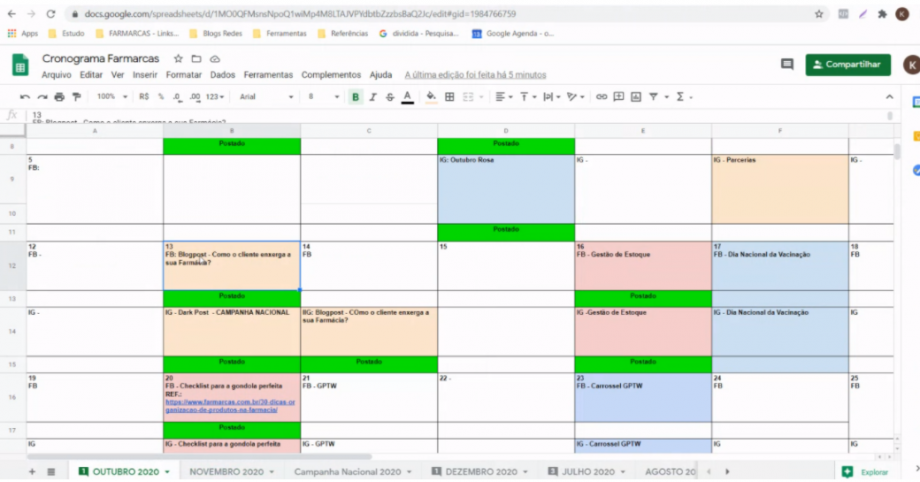Click the create filter icon

(x=653, y=97)
